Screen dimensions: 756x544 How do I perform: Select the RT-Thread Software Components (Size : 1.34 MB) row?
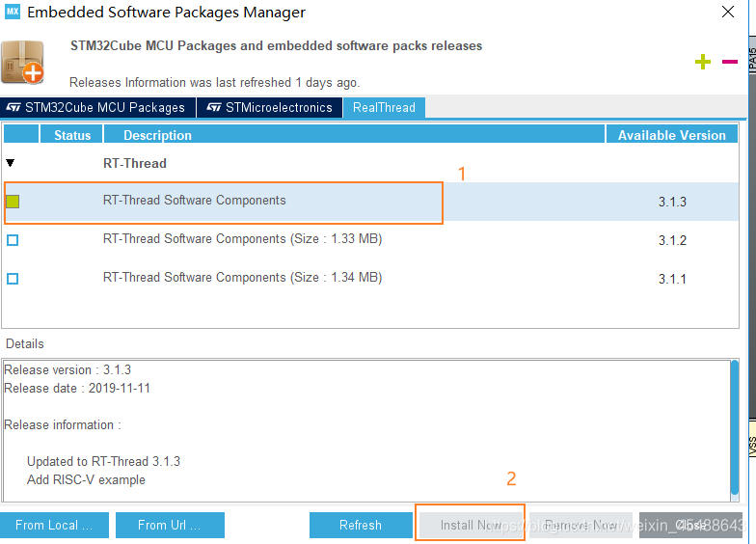(370, 278)
